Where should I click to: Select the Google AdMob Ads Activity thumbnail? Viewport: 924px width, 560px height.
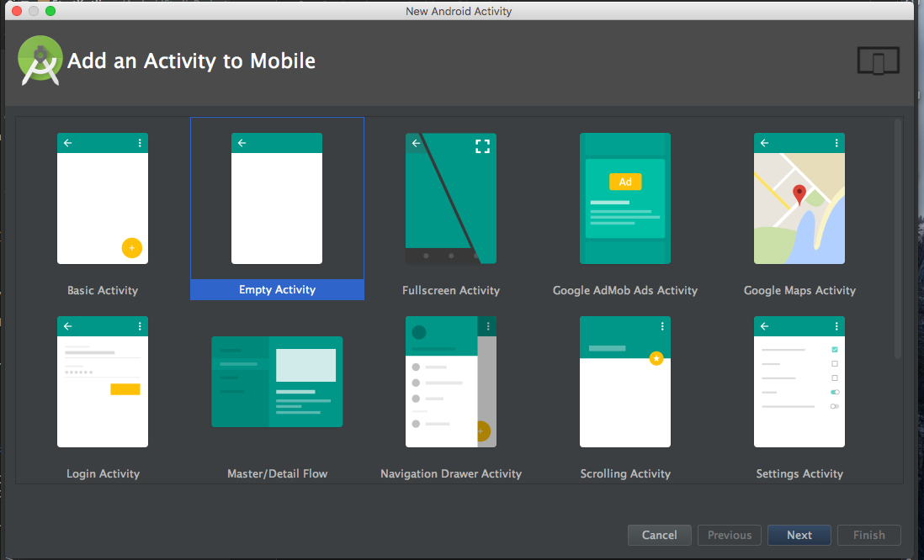[x=625, y=198]
